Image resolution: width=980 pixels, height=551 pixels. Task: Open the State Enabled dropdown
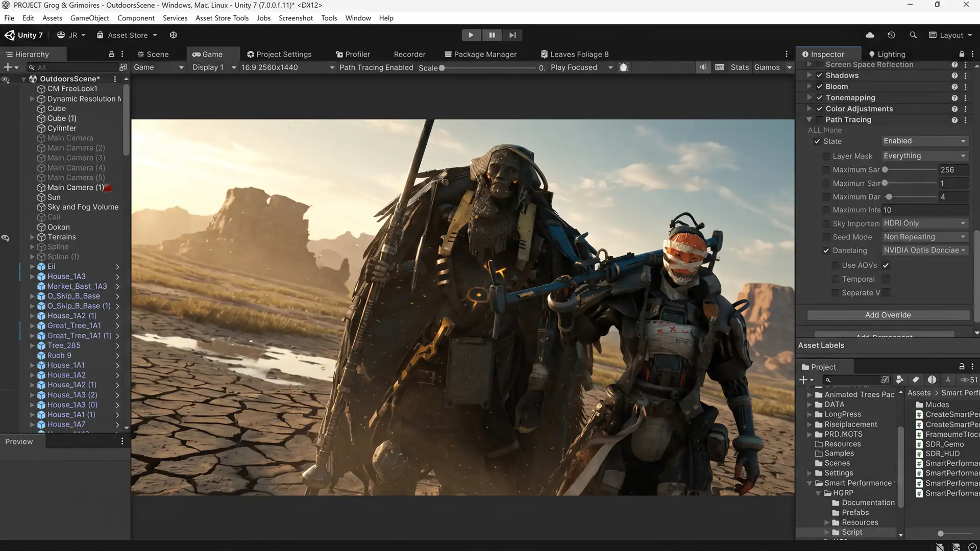[x=924, y=141]
